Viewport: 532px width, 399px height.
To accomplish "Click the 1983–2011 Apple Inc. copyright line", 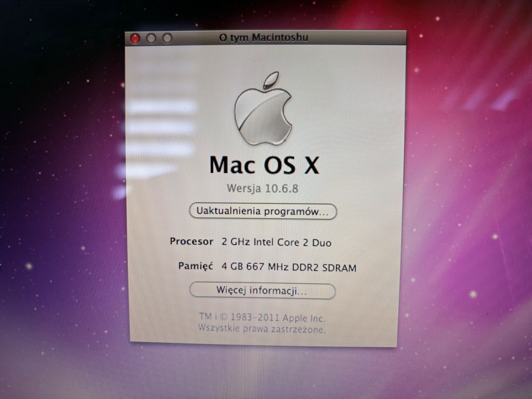I will click(262, 318).
